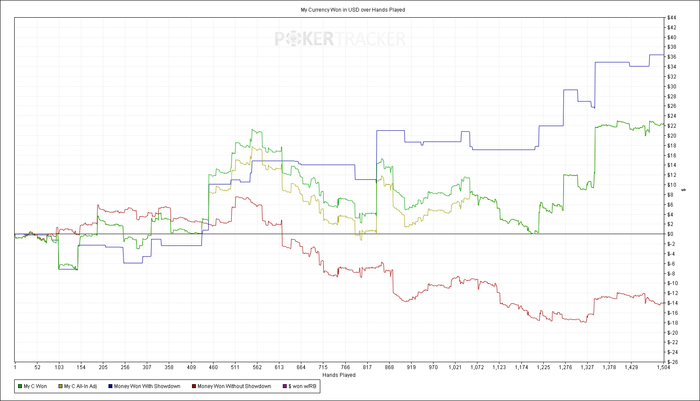Click the $-26 y-axis label
This screenshot has width=700, height=401.
tap(672, 362)
